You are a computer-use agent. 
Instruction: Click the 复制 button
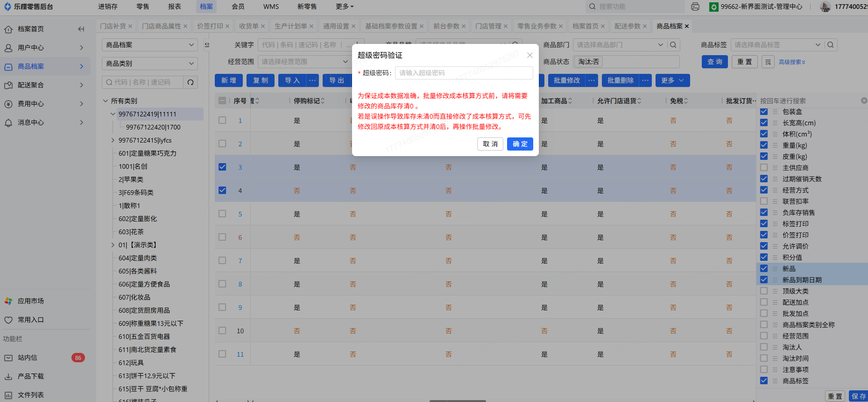261,80
